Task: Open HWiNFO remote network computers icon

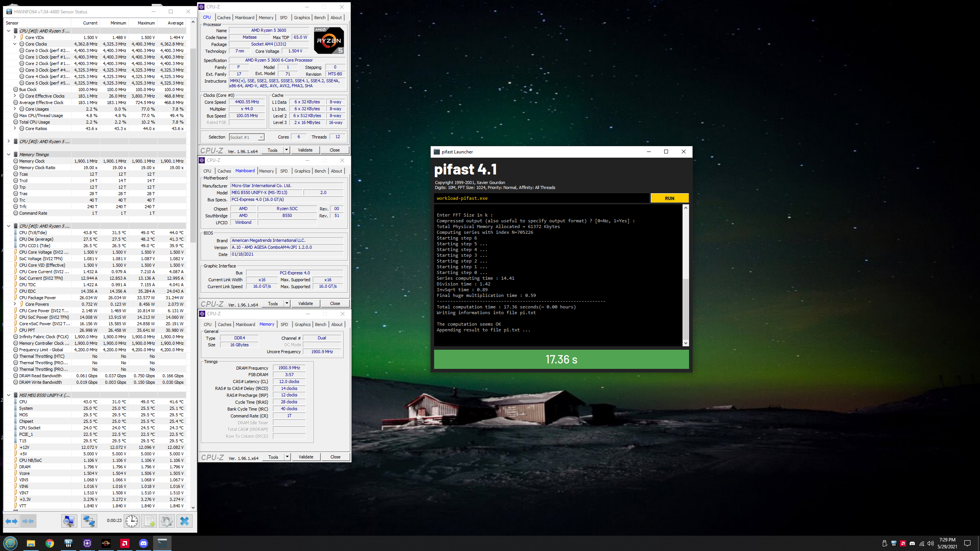Action: click(x=89, y=521)
